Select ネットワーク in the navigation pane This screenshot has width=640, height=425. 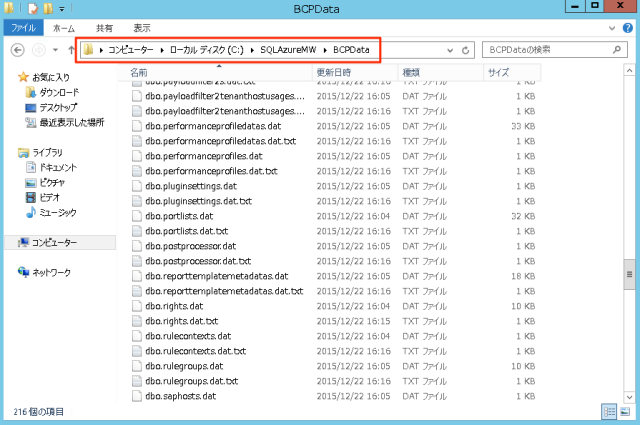[x=51, y=272]
